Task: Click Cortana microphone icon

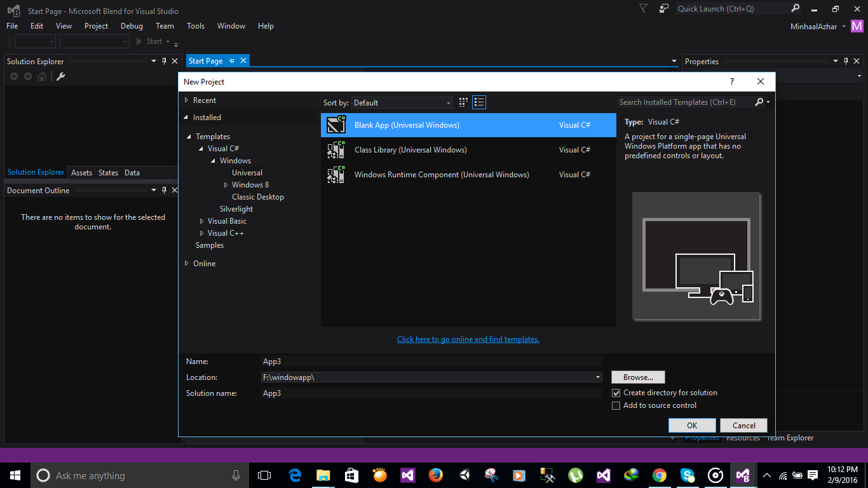Action: [236, 475]
